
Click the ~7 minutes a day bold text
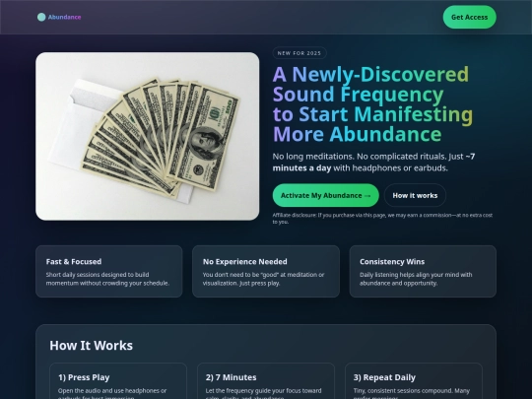coord(373,163)
